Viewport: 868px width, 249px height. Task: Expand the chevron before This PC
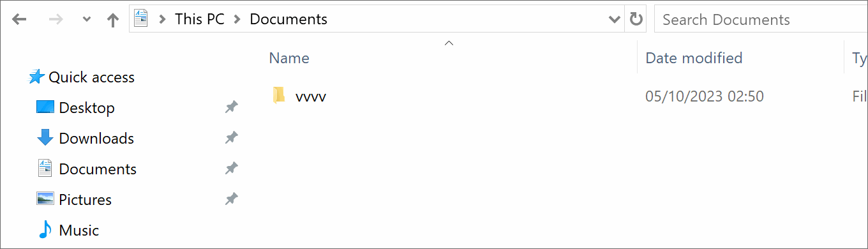[x=163, y=20]
